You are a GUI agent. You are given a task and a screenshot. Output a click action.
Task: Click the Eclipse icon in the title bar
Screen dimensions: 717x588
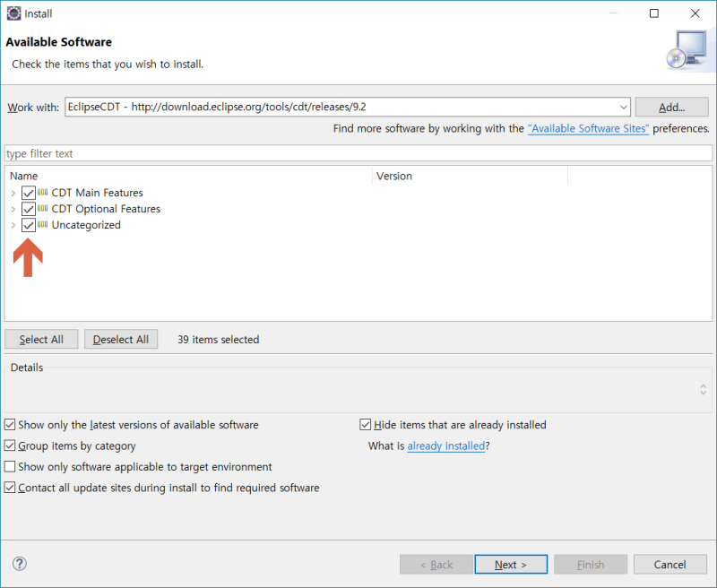point(13,13)
